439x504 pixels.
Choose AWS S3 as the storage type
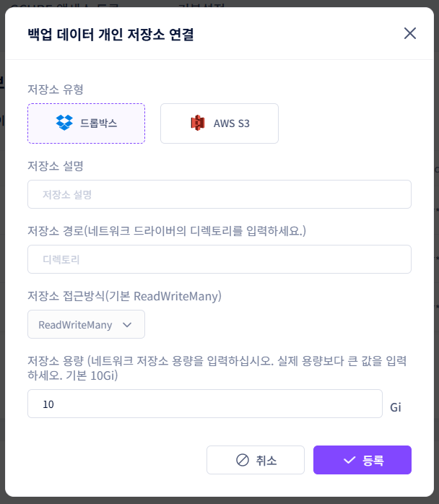coord(219,123)
